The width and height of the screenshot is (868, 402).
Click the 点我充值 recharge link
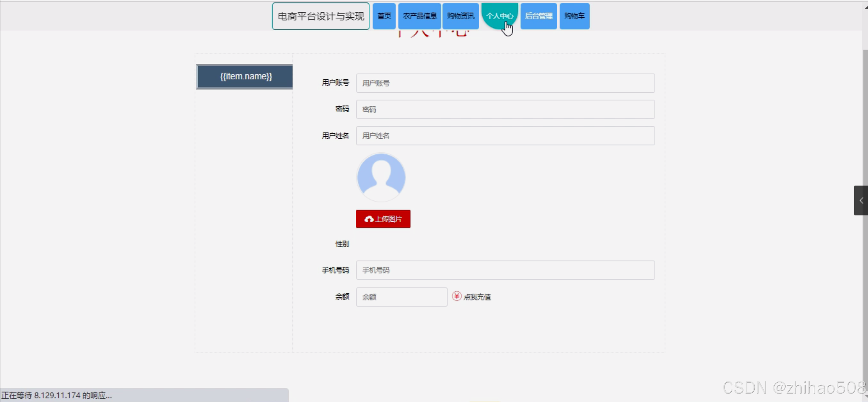(x=477, y=297)
